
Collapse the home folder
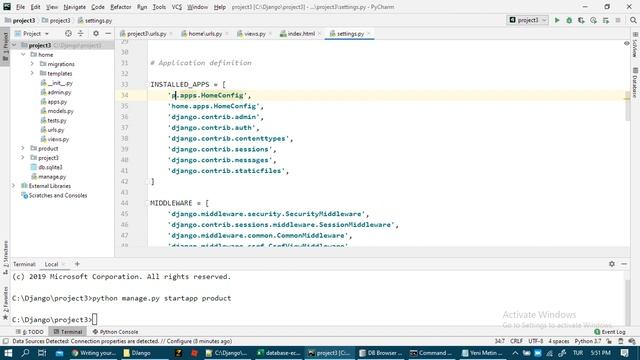pos(23,55)
